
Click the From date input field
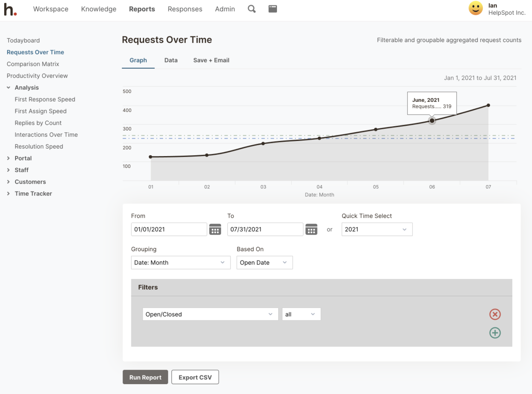pos(169,229)
